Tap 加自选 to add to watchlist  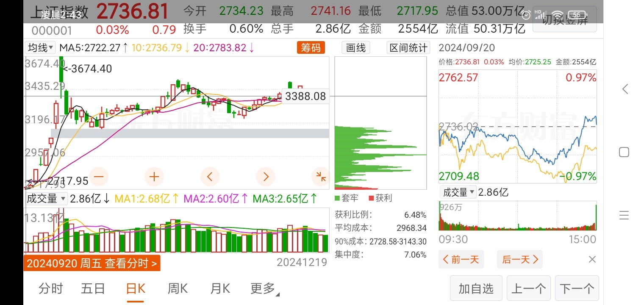pos(476,289)
